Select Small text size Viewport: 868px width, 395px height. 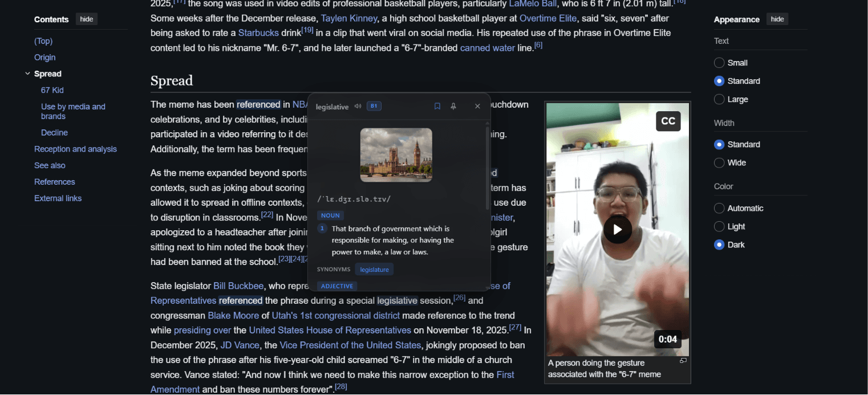coord(719,63)
